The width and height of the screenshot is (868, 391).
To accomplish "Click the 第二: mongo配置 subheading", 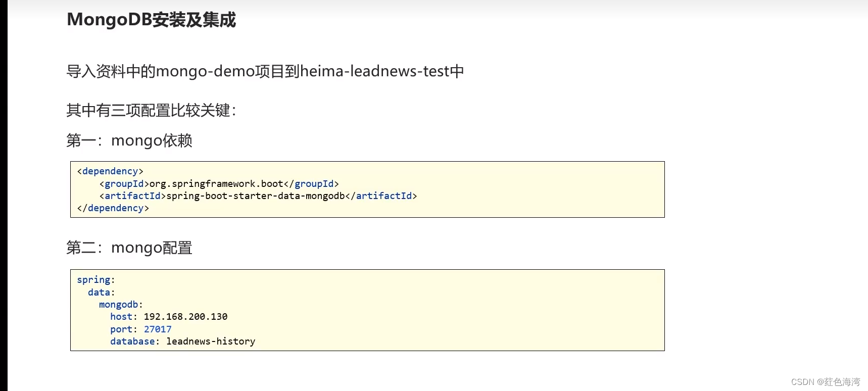I will pos(129,248).
